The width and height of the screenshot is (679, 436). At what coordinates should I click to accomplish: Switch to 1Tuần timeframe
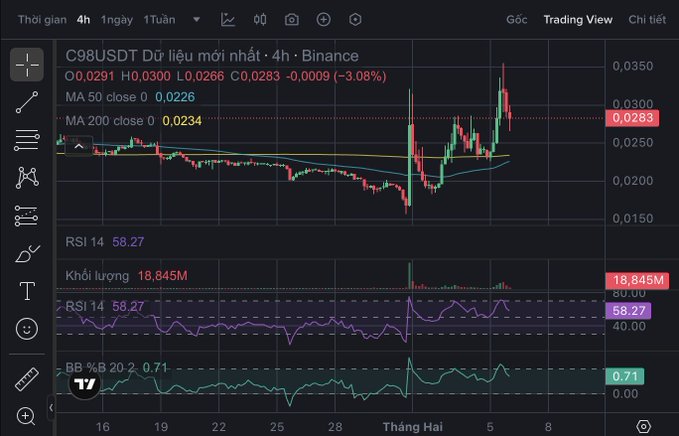(x=160, y=19)
